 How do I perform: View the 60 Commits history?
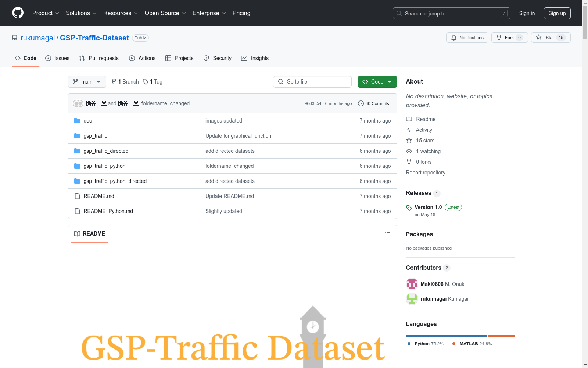(x=373, y=103)
